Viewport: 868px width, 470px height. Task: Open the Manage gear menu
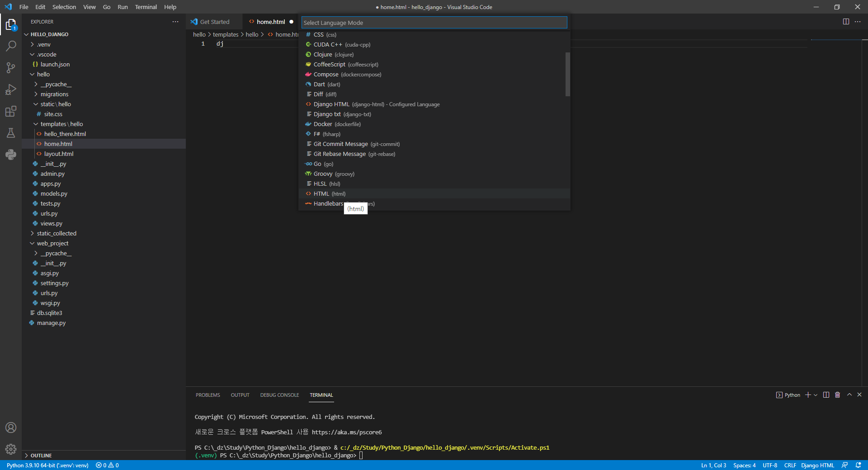(x=11, y=449)
